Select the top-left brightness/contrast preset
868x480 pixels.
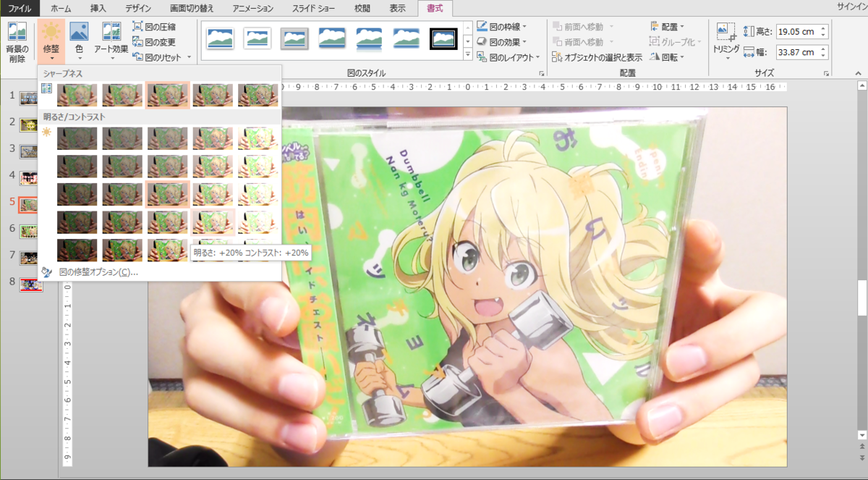[77, 138]
